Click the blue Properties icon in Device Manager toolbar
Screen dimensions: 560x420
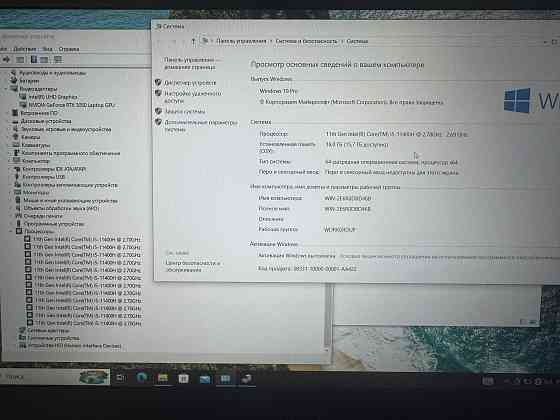tap(34, 59)
